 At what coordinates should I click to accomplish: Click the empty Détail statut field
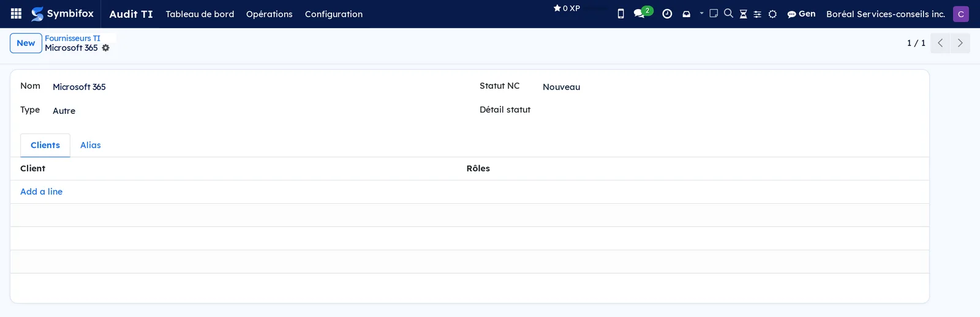point(731,111)
